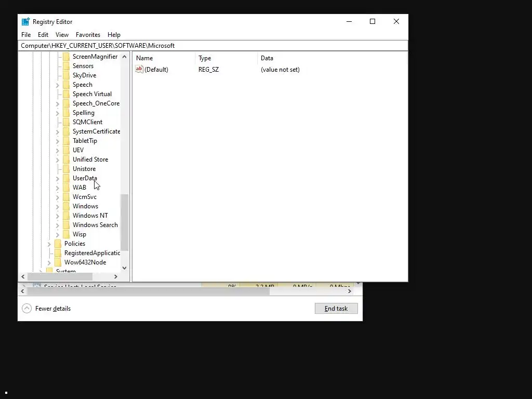The image size is (532, 399).
Task: Expand the Speech_OneCore key
Action: click(57, 104)
